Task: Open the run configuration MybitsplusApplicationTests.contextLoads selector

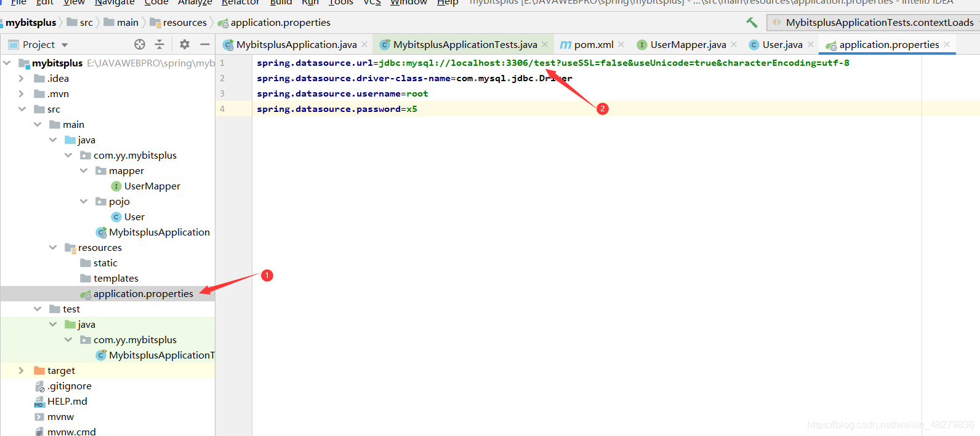Action: point(873,23)
